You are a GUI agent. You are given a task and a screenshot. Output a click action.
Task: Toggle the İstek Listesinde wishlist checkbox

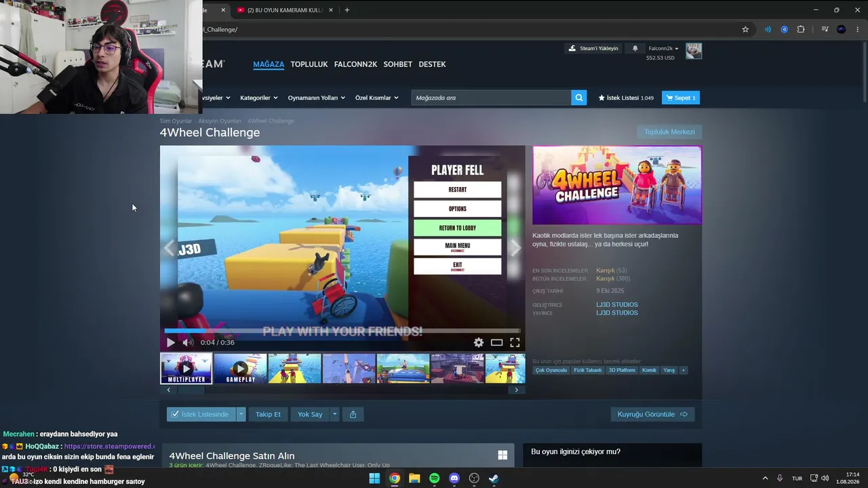(175, 414)
